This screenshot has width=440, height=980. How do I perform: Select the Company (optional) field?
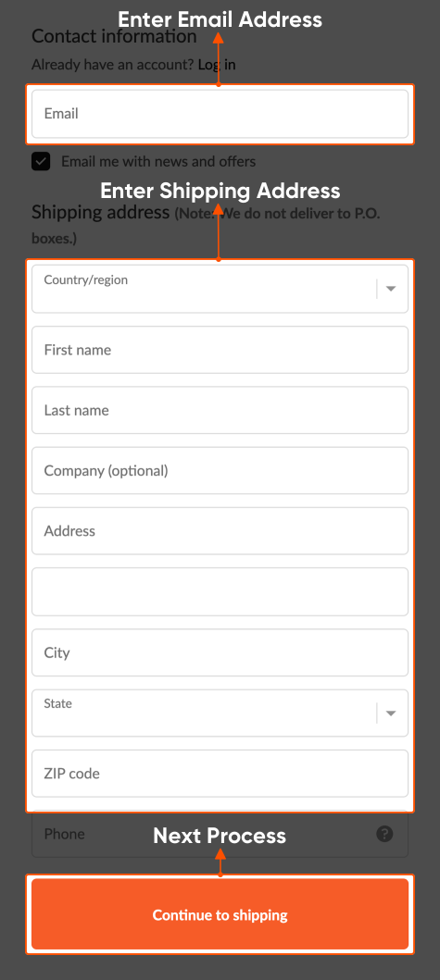pyautogui.click(x=220, y=471)
